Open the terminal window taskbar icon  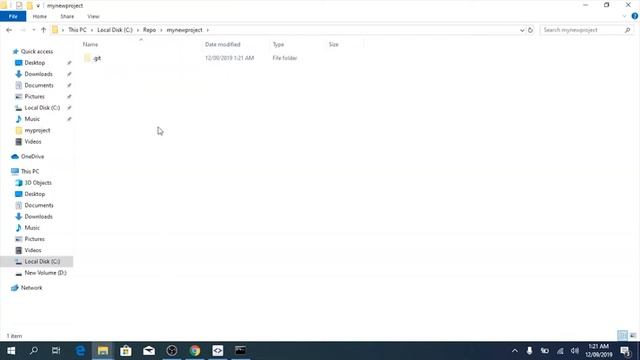[240, 351]
